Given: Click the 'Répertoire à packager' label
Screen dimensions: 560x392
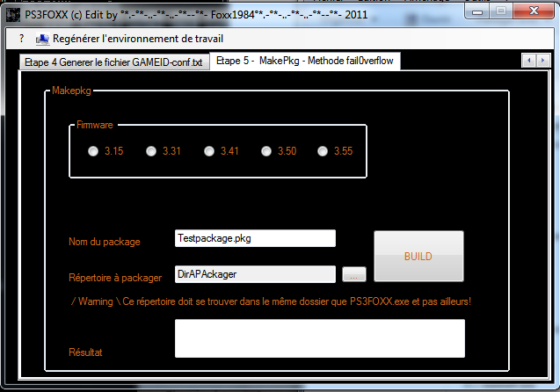Looking at the screenshot, I should coord(115,278).
